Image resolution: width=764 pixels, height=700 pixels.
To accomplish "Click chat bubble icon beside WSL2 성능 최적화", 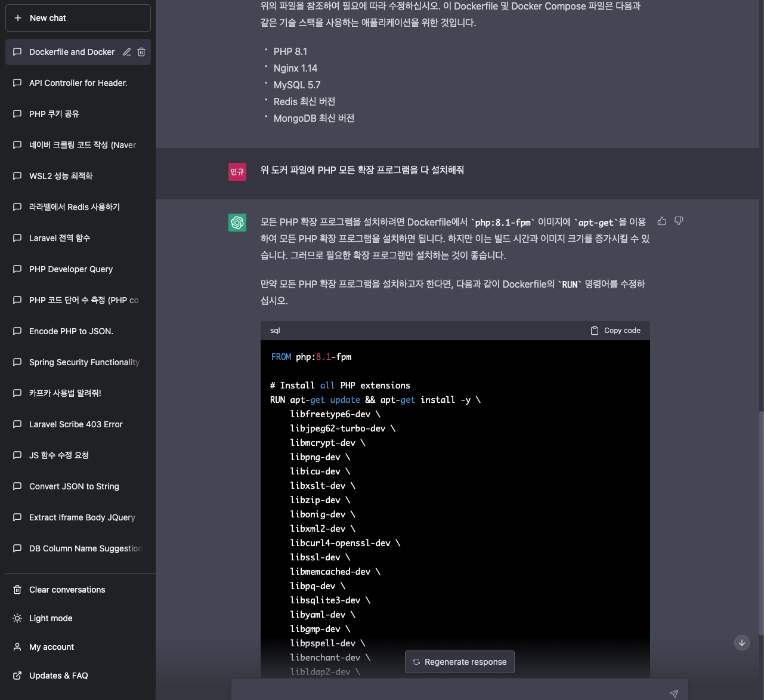I will click(x=17, y=176).
